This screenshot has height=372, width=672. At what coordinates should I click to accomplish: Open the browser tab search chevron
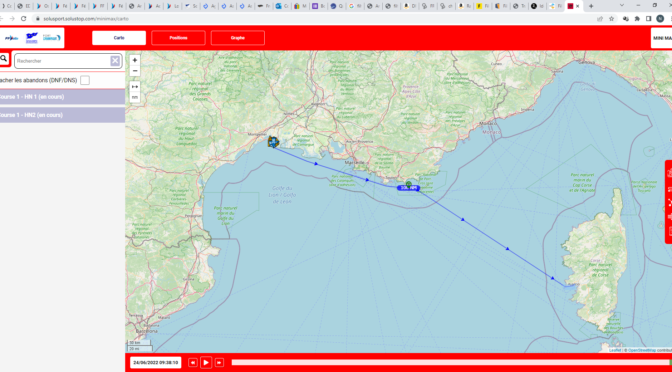[x=622, y=6]
